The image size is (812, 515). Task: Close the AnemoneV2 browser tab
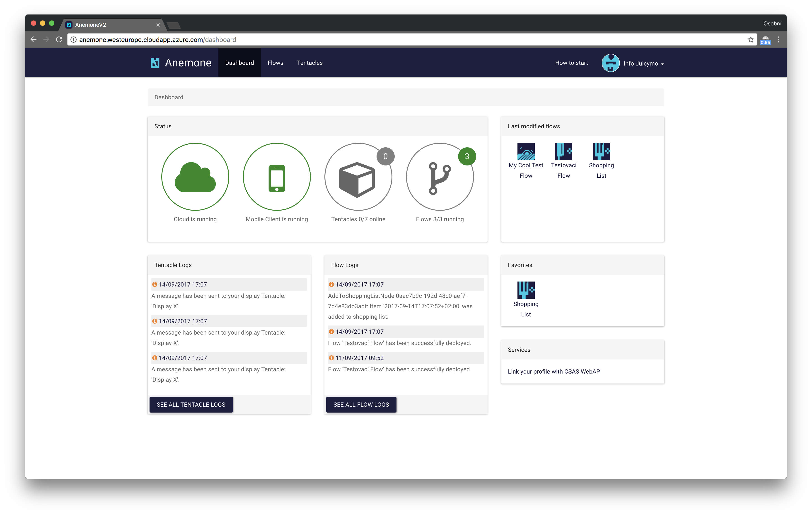[x=158, y=25]
